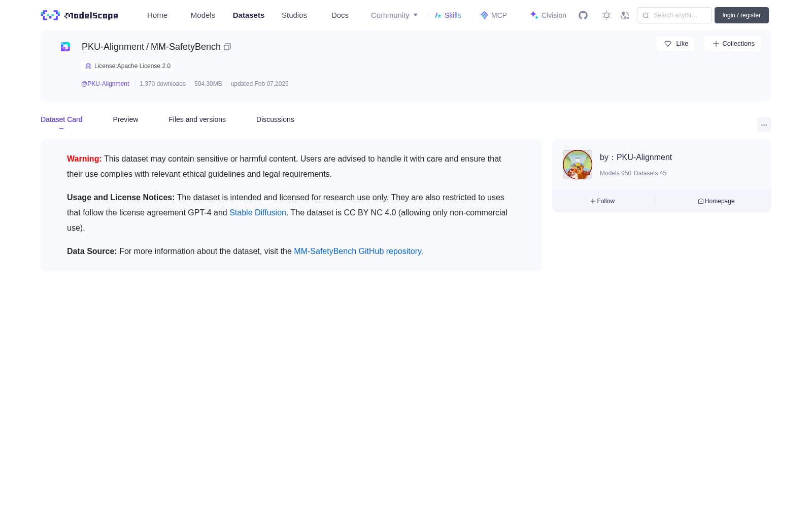Switch to the Preview tab

tap(125, 119)
